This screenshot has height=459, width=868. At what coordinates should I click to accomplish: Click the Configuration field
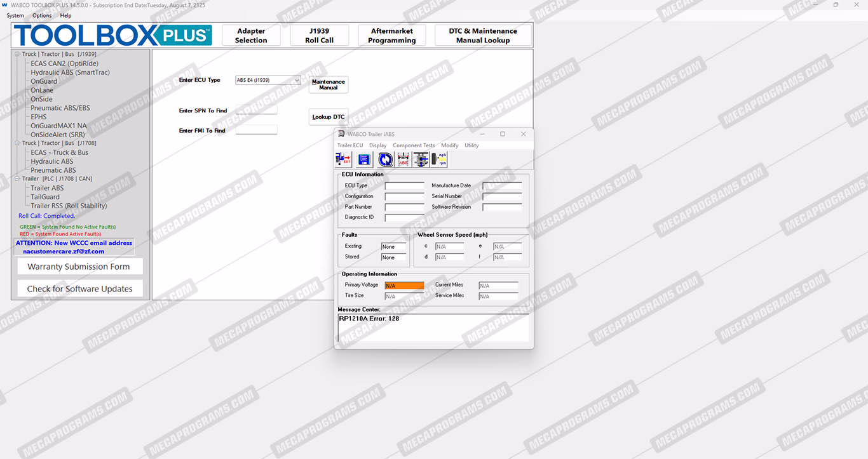pyautogui.click(x=404, y=197)
